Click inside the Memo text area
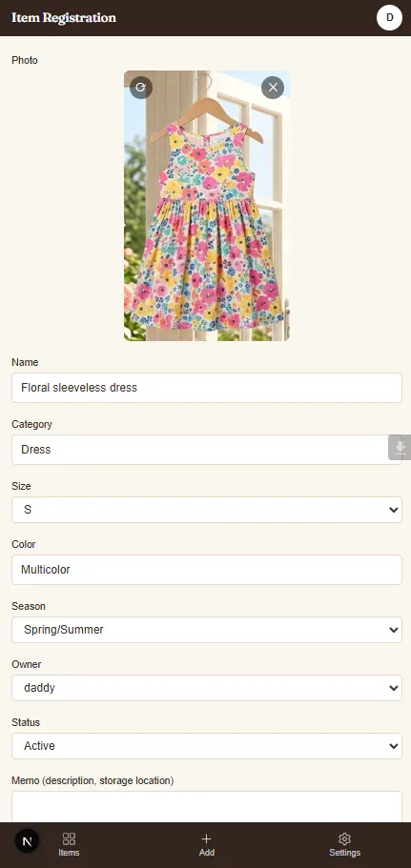411x868 pixels. point(207,807)
